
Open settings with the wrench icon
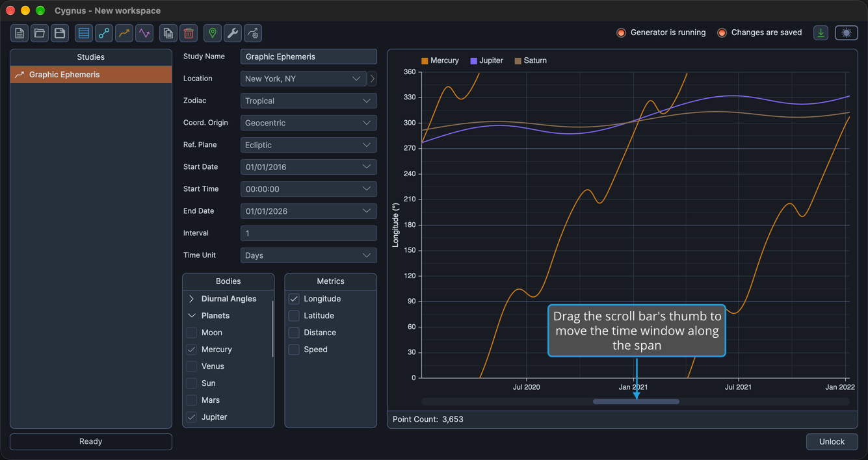click(233, 33)
